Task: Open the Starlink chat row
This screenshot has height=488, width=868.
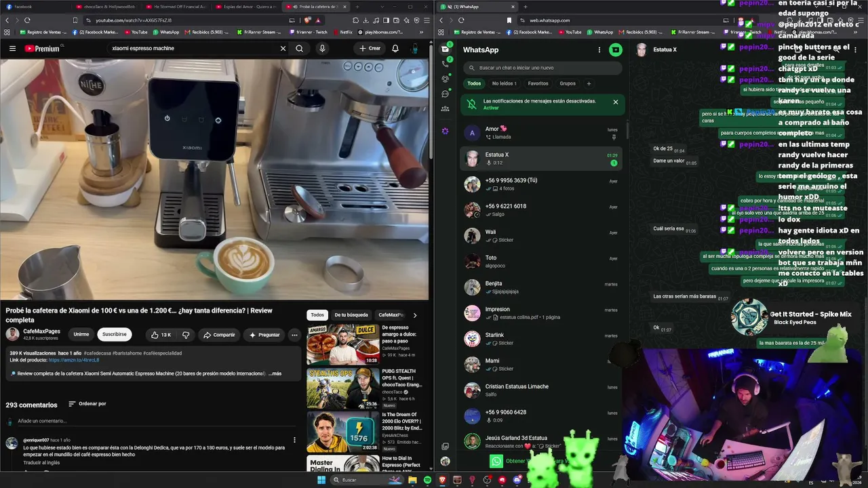Action: (x=542, y=339)
